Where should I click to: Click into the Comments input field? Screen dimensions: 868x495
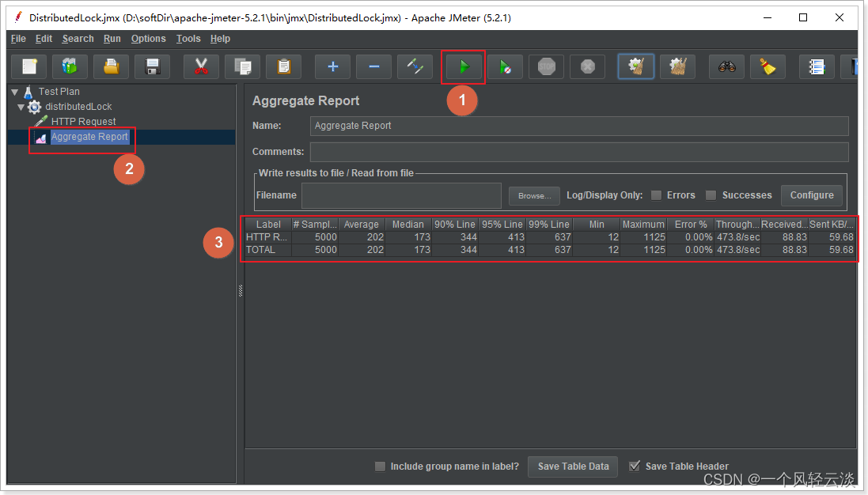coord(579,152)
